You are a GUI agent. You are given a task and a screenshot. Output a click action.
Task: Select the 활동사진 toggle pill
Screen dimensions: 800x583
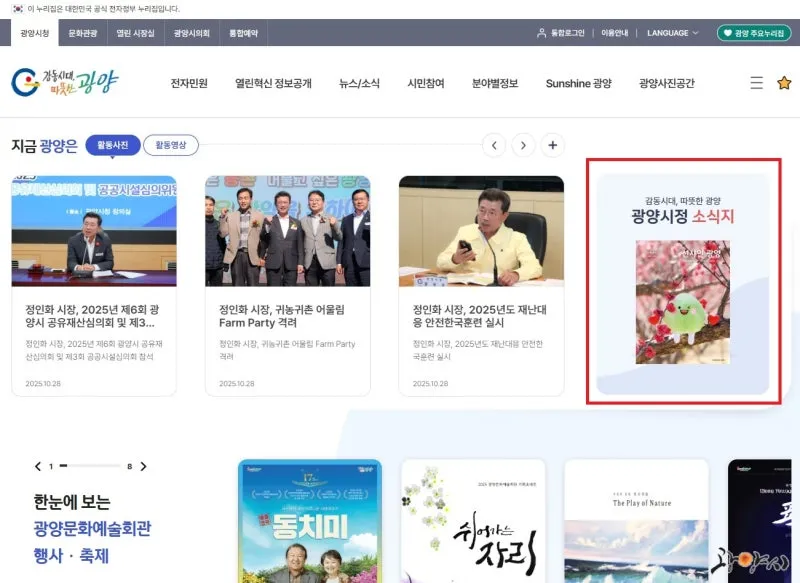113,146
